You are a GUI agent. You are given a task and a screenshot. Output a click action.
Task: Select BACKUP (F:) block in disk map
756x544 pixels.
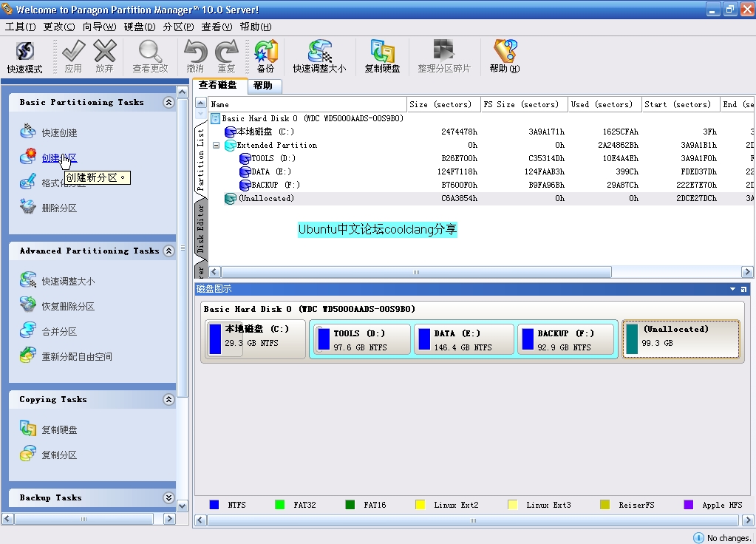(x=566, y=340)
